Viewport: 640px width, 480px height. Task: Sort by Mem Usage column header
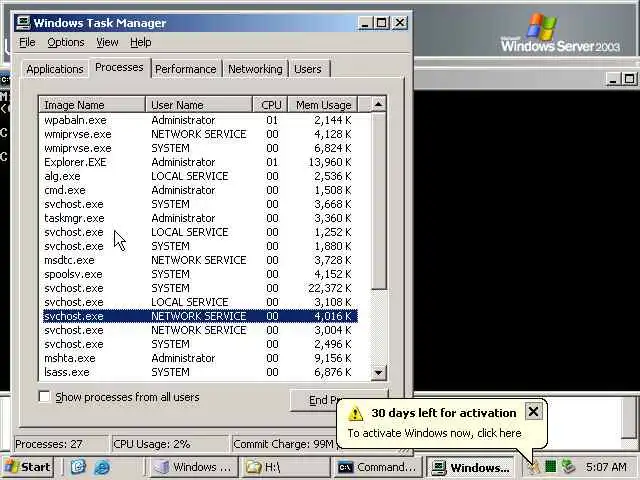click(x=323, y=105)
